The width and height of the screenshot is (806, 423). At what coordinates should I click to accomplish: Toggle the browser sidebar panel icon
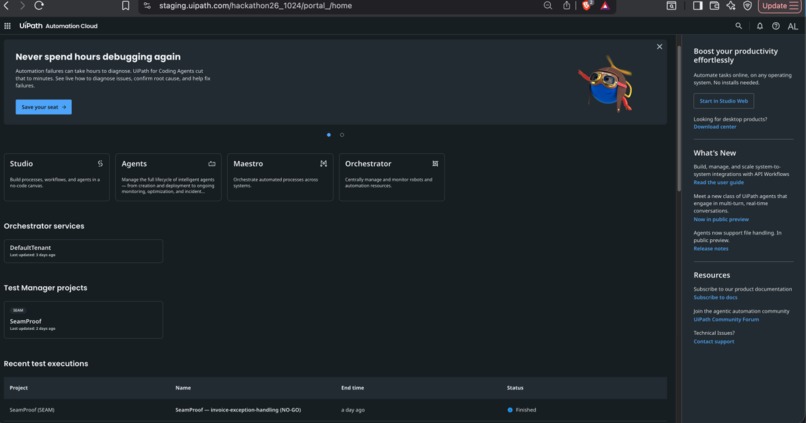click(x=698, y=6)
